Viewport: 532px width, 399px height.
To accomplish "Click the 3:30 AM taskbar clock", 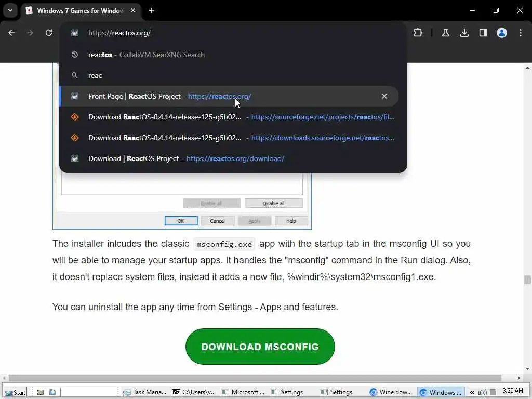I will tap(513, 391).
